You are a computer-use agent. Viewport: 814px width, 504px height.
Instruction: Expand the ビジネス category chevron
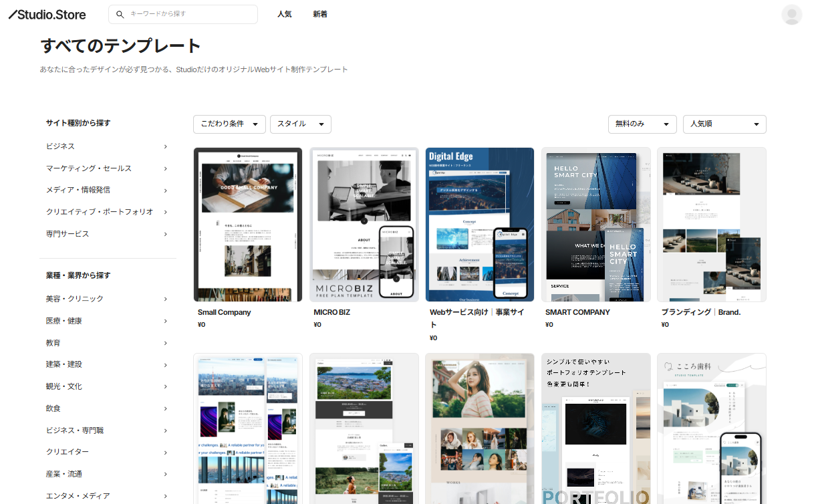pos(165,146)
